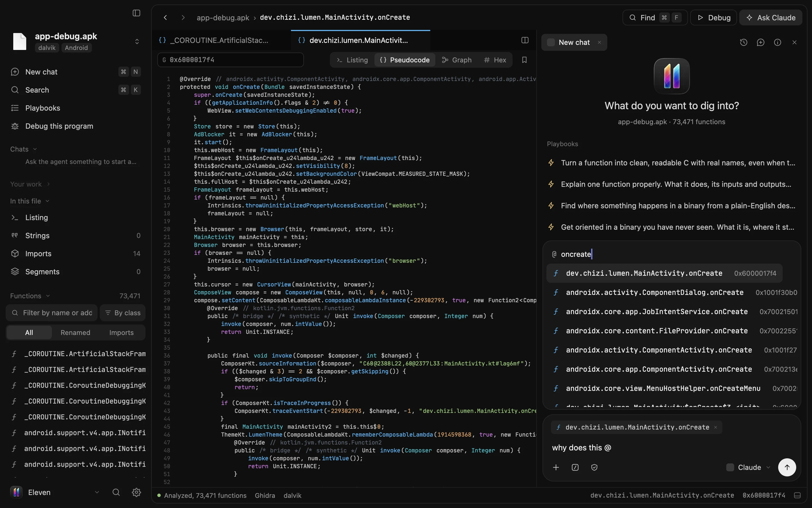
Task: Open settings gear in bottom left
Action: (136, 492)
